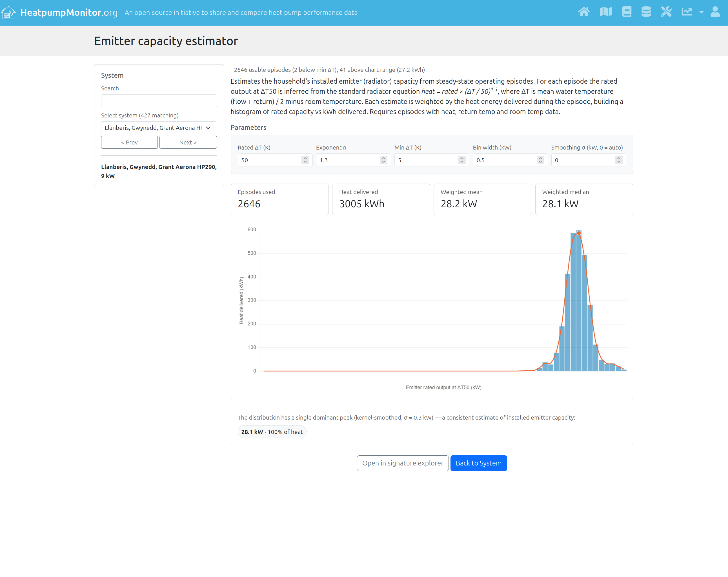The height and width of the screenshot is (577, 728).
Task: Expand the chart menu dropdown caret
Action: 701,12
